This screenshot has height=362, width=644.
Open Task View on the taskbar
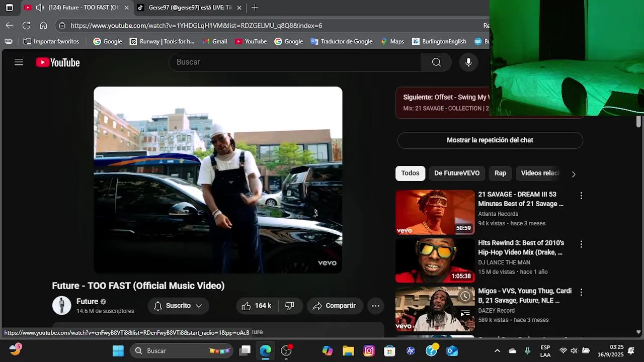(x=245, y=351)
